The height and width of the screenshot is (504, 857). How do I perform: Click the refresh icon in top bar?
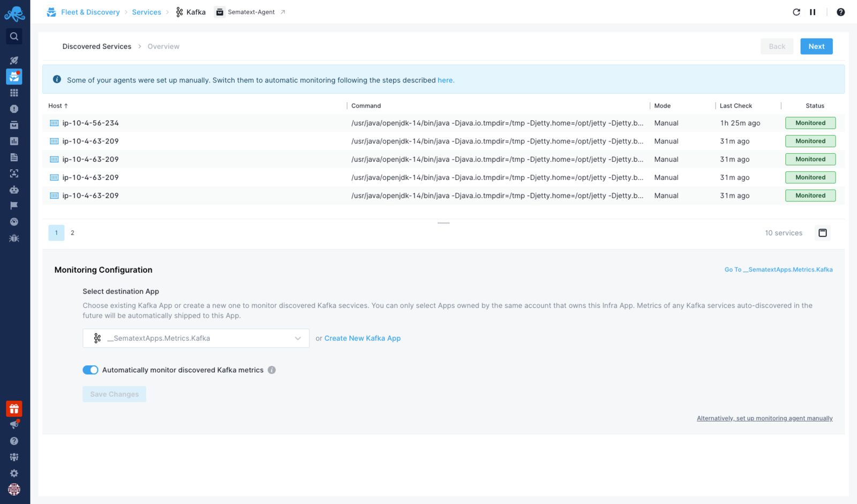pos(796,12)
